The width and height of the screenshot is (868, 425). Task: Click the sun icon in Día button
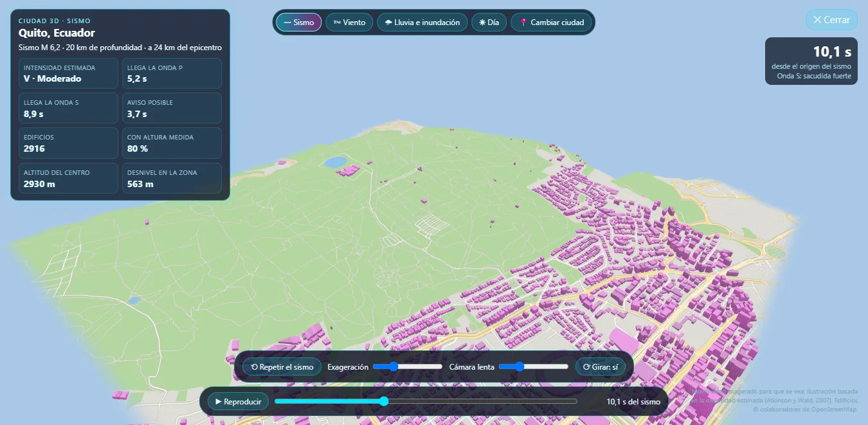tap(482, 23)
